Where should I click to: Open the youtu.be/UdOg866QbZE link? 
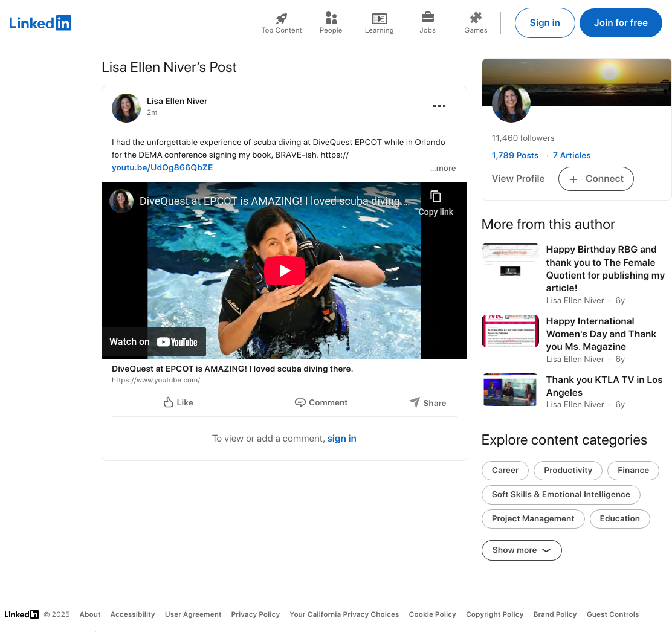tap(163, 167)
